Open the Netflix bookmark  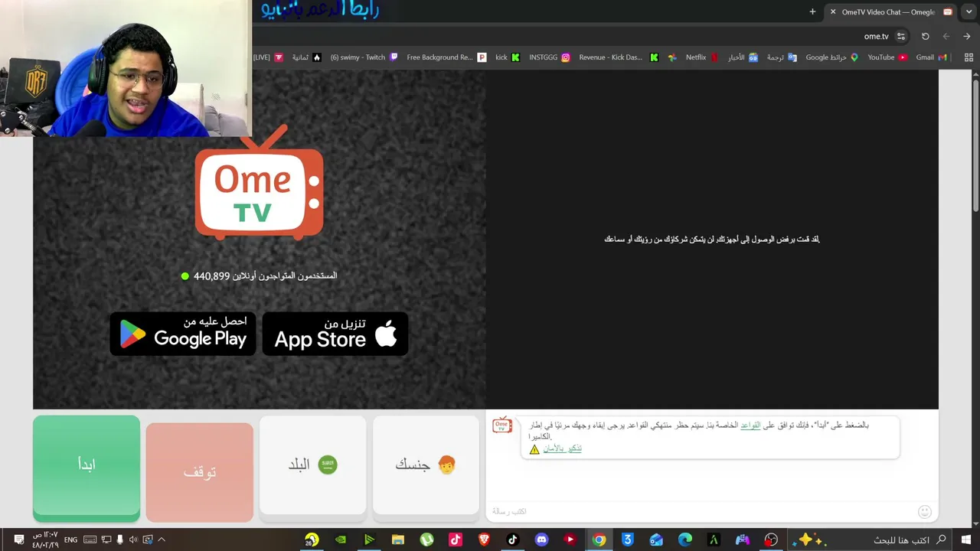[x=701, y=57]
